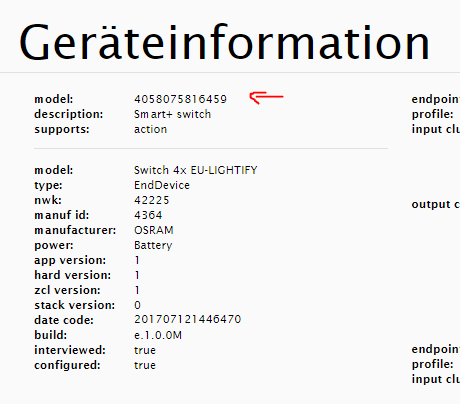This screenshot has height=404, width=460.
Task: Click the 'stack version:' label
Action: [x=75, y=305]
